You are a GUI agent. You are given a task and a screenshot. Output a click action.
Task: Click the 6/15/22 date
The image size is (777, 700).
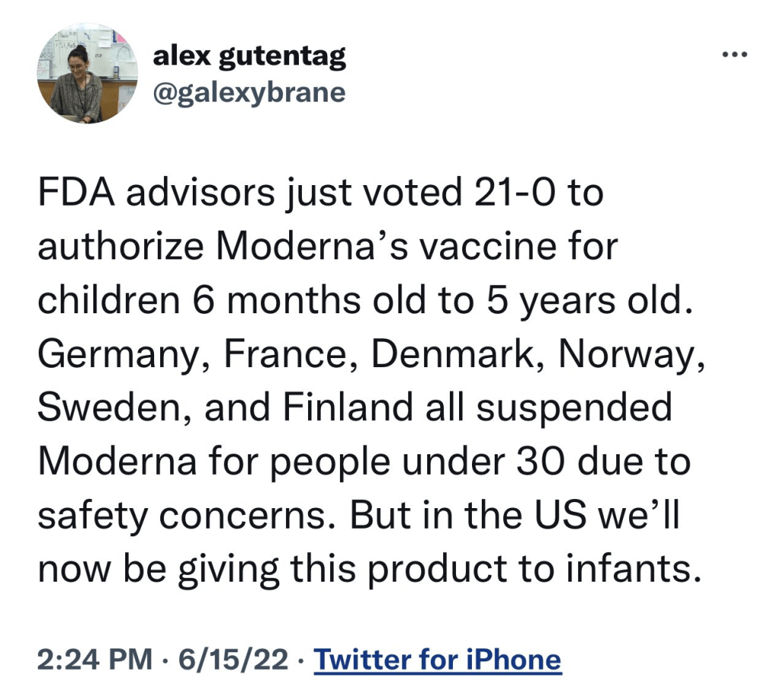(232, 658)
